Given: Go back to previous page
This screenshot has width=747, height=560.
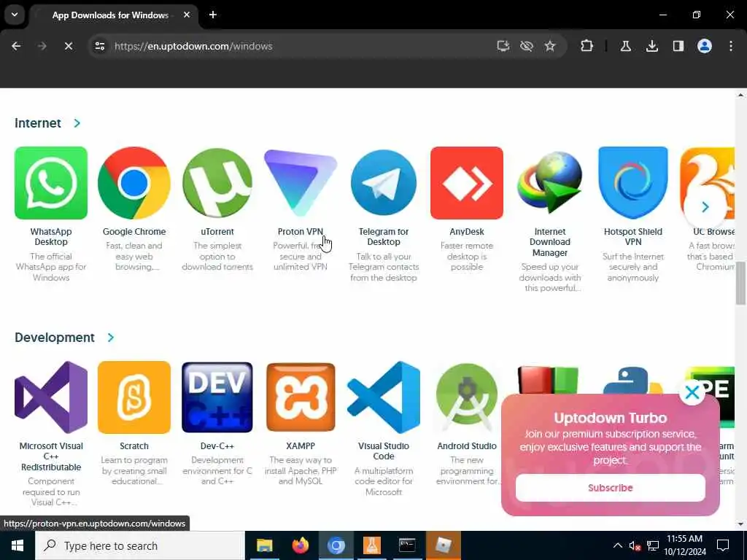Looking at the screenshot, I should click(16, 46).
